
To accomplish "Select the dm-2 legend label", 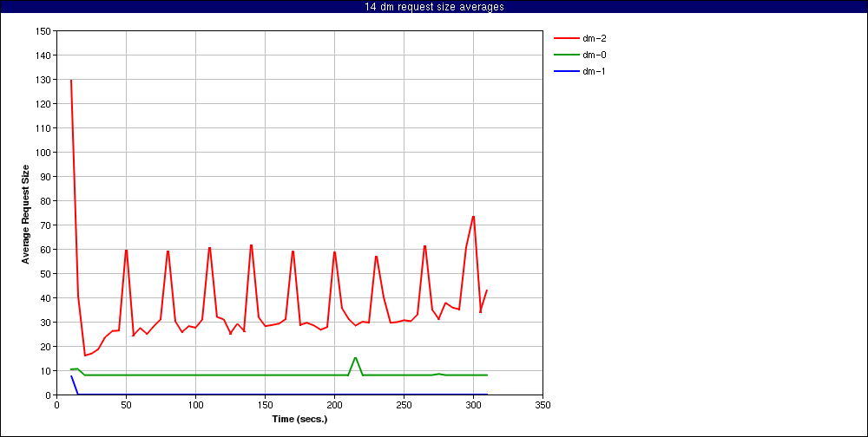I will pyautogui.click(x=595, y=38).
